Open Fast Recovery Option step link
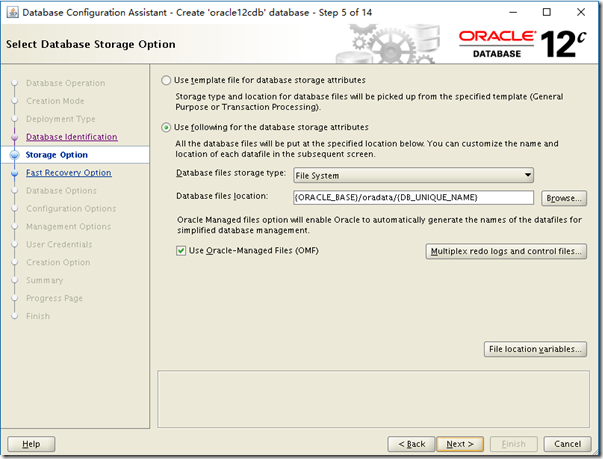 [x=68, y=173]
